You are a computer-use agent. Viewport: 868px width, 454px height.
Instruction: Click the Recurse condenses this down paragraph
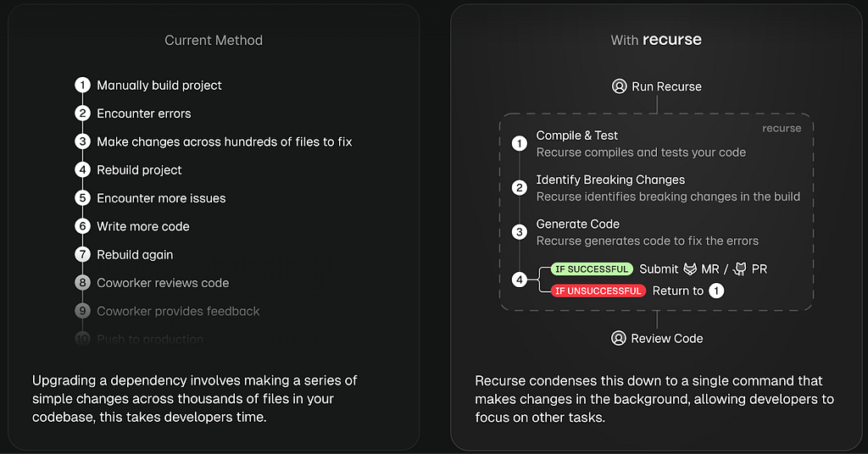654,399
